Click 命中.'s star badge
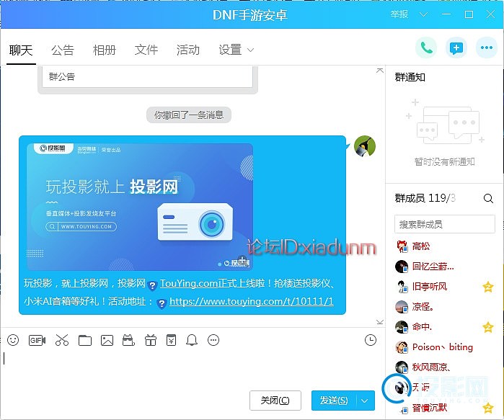This screenshot has width=504, height=420. pos(488,327)
